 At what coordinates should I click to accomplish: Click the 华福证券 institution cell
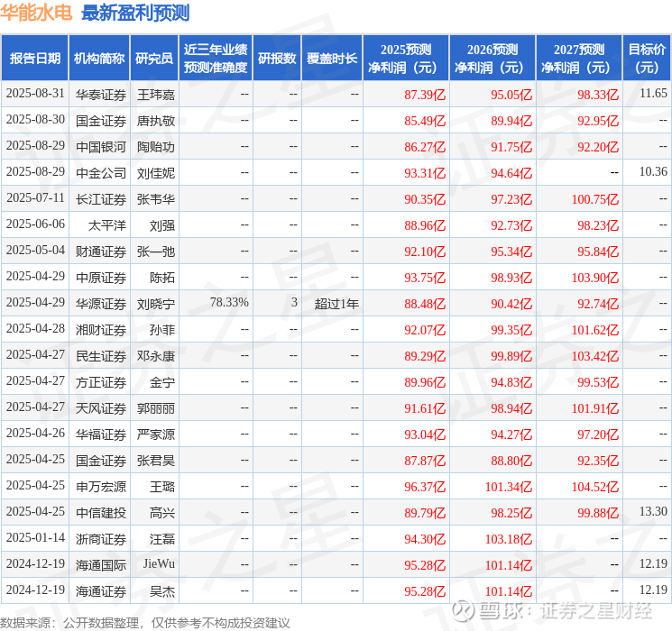[101, 434]
